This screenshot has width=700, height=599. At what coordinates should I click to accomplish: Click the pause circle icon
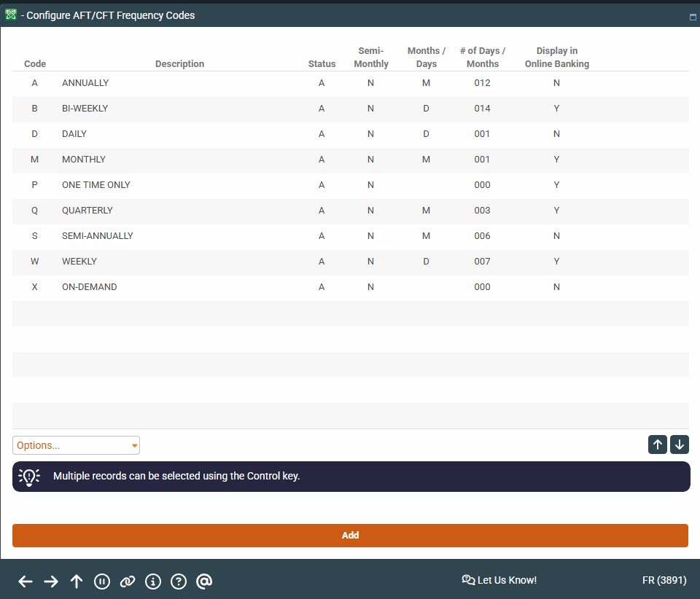[102, 581]
